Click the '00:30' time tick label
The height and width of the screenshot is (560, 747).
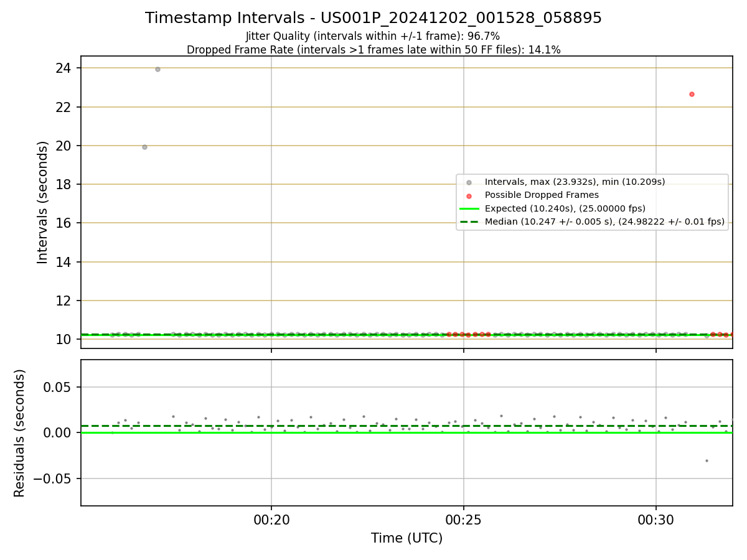656,519
